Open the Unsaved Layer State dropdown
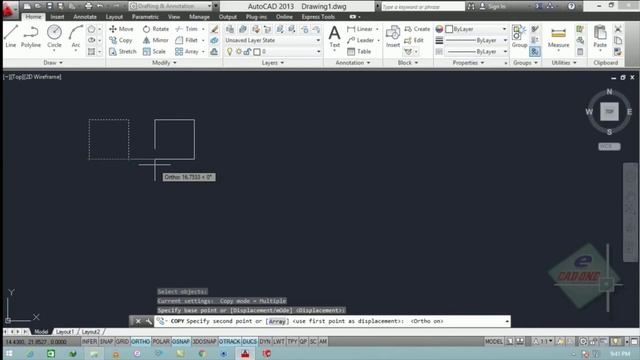Screen dimensions: 640x360 (273, 40)
